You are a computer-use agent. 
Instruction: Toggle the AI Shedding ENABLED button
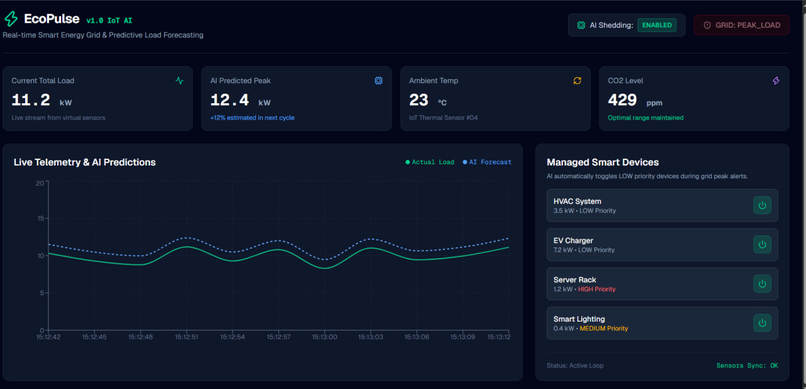(657, 25)
